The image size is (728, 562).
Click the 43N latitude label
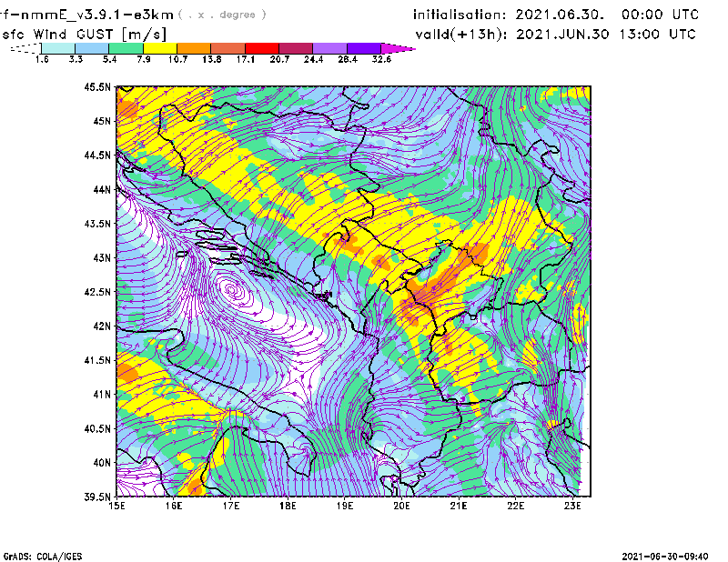102,257
